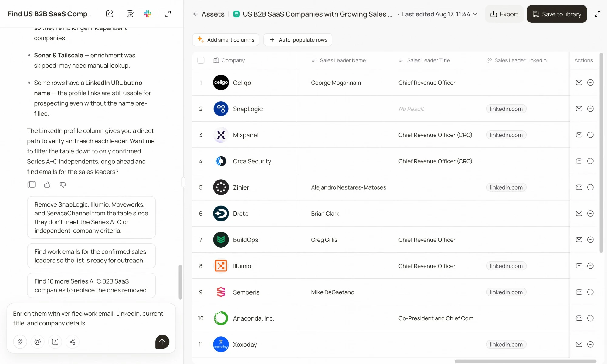Image resolution: width=607 pixels, height=364 pixels.
Task: Expand the chat panel
Action: point(168,14)
